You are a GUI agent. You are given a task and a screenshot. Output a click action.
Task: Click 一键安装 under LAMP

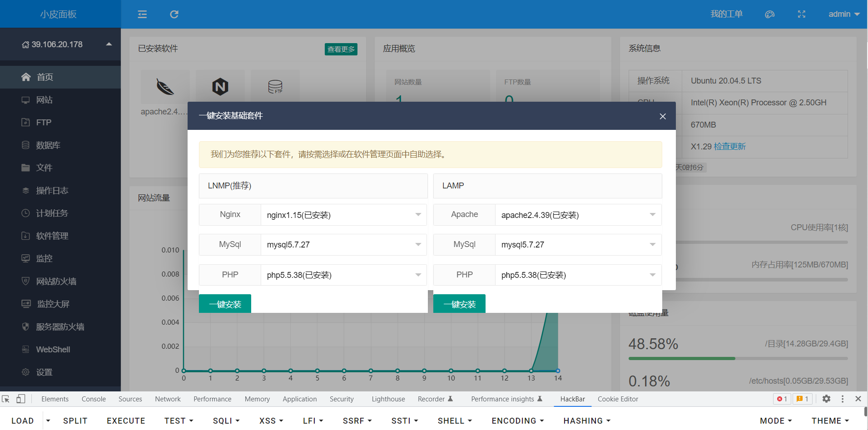pyautogui.click(x=459, y=304)
